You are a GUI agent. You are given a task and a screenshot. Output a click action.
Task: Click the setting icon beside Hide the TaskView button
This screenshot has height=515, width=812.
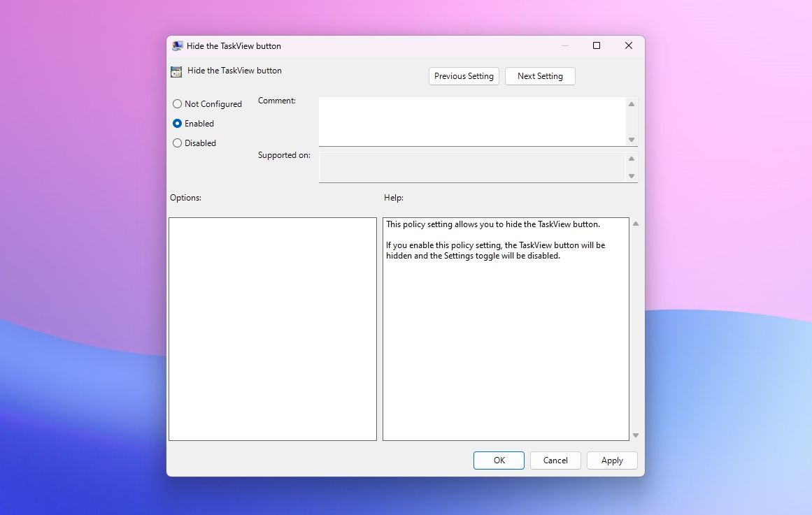[x=176, y=71]
